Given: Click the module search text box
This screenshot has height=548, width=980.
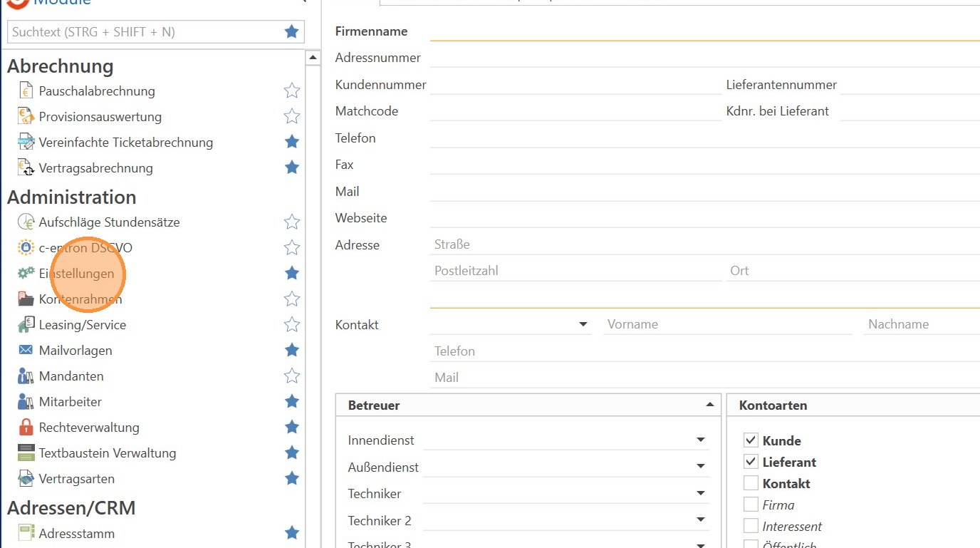Looking at the screenshot, I should (145, 32).
